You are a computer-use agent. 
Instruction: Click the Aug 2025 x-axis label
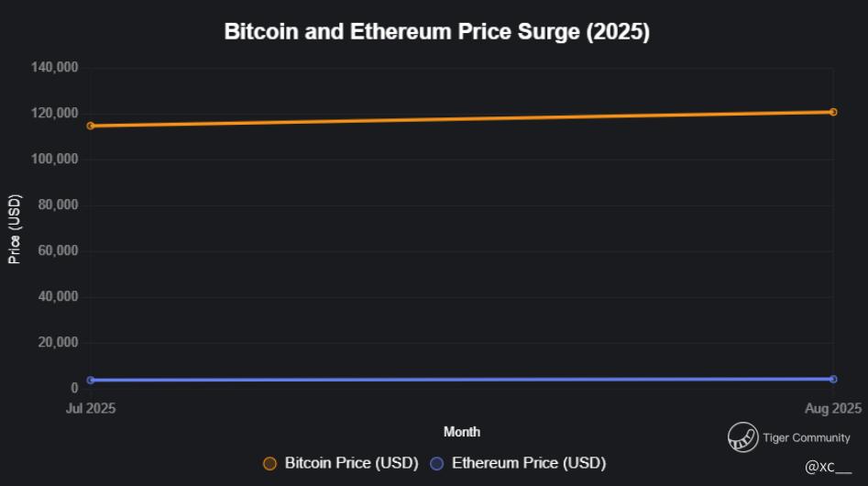[x=832, y=408]
